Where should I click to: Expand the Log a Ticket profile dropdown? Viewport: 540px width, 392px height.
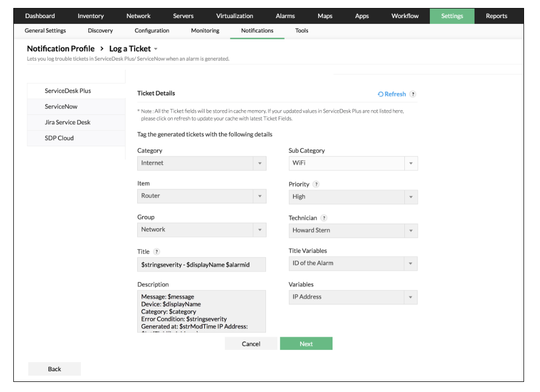pos(156,49)
